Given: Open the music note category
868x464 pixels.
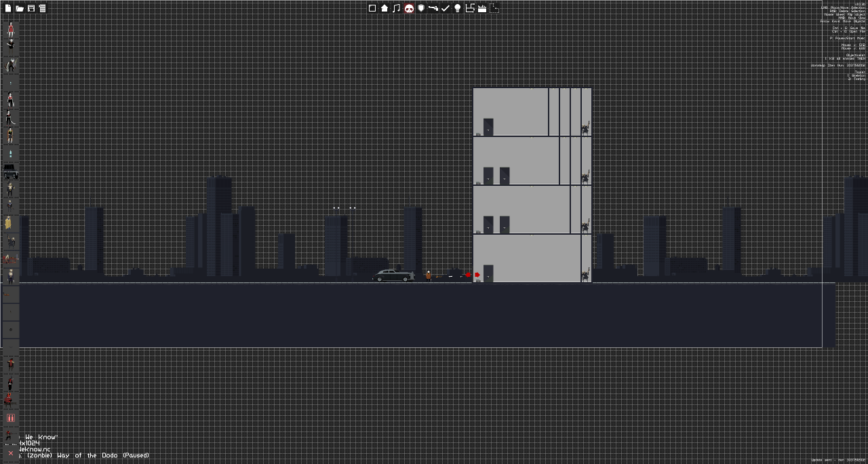Looking at the screenshot, I should [397, 8].
